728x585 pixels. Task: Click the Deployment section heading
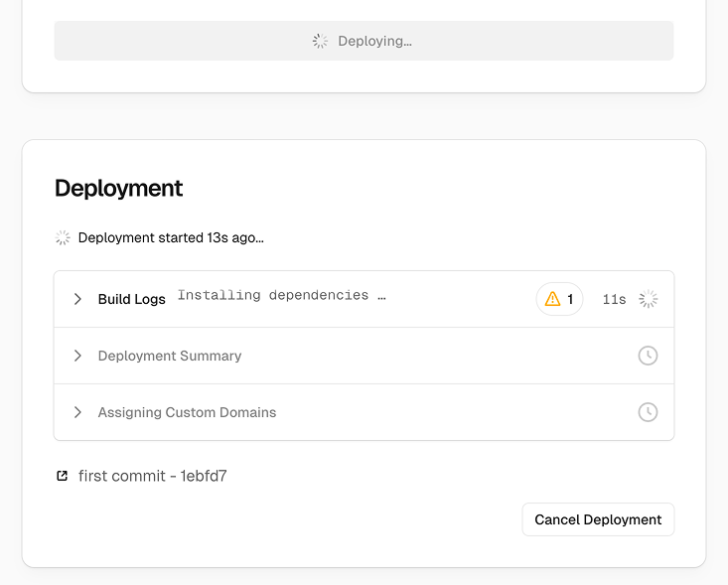[119, 188]
